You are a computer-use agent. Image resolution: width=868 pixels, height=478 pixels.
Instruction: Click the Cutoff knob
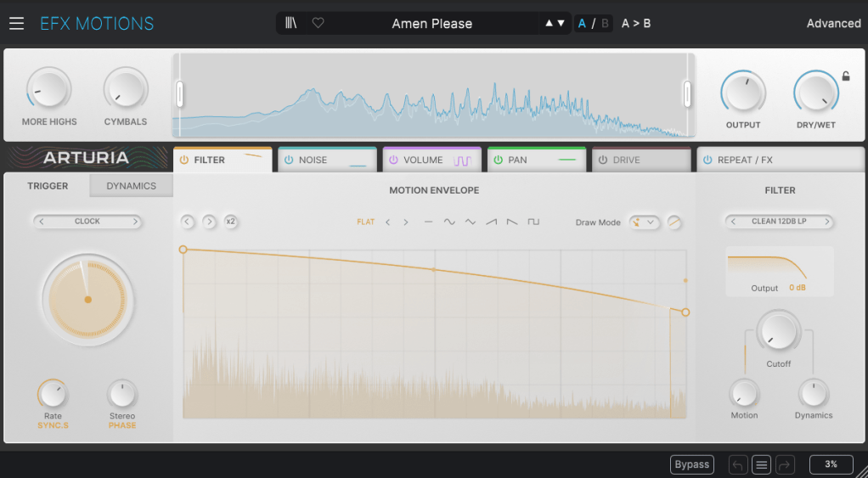(778, 332)
